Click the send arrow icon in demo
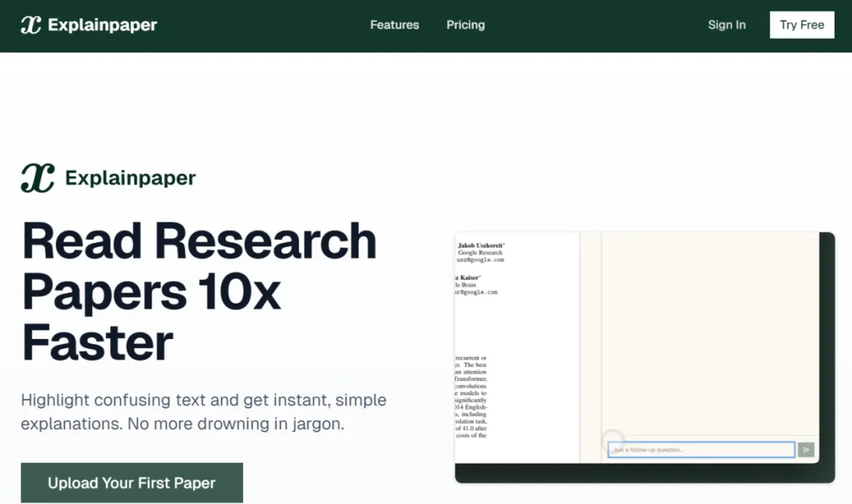Image resolution: width=852 pixels, height=504 pixels. pyautogui.click(x=805, y=450)
